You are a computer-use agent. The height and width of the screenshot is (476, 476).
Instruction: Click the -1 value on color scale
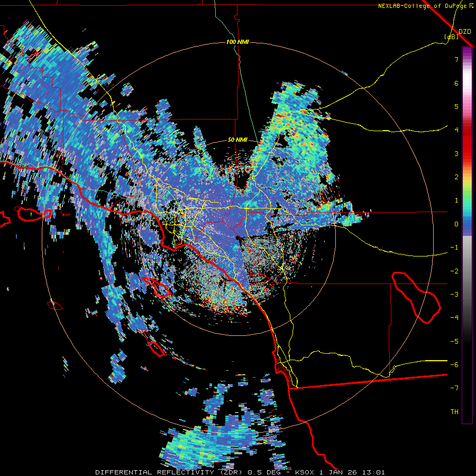pos(454,248)
